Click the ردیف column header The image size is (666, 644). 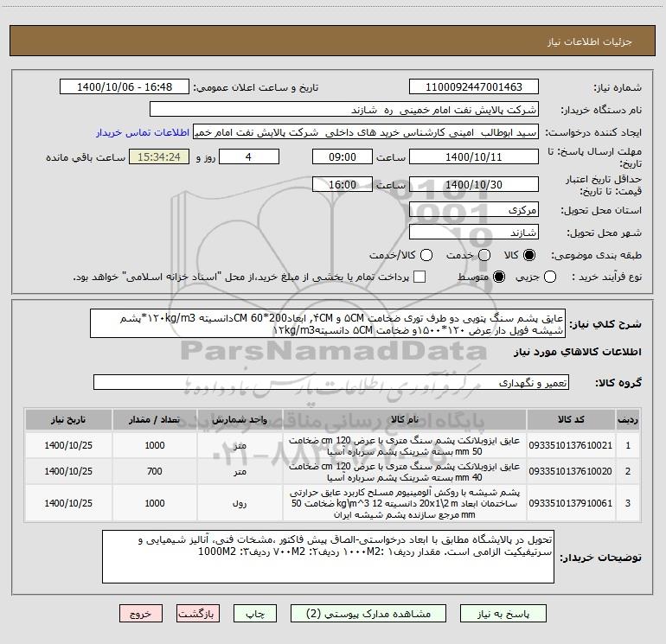tap(628, 419)
